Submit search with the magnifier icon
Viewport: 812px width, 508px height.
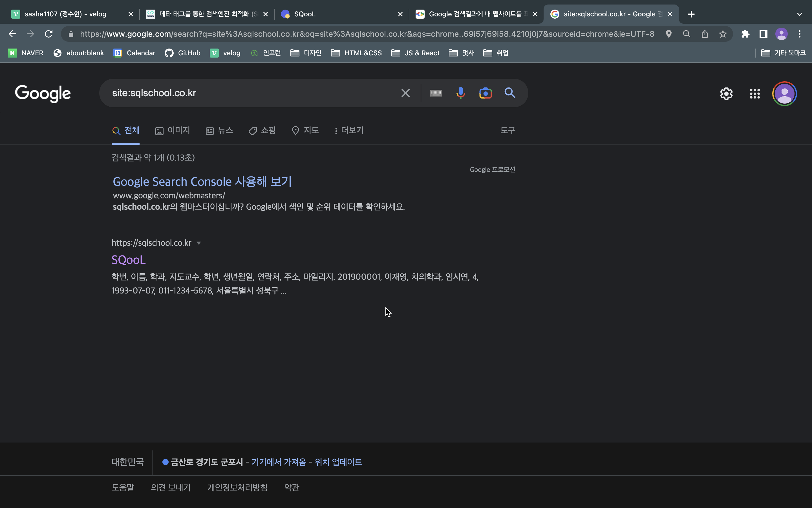(510, 93)
